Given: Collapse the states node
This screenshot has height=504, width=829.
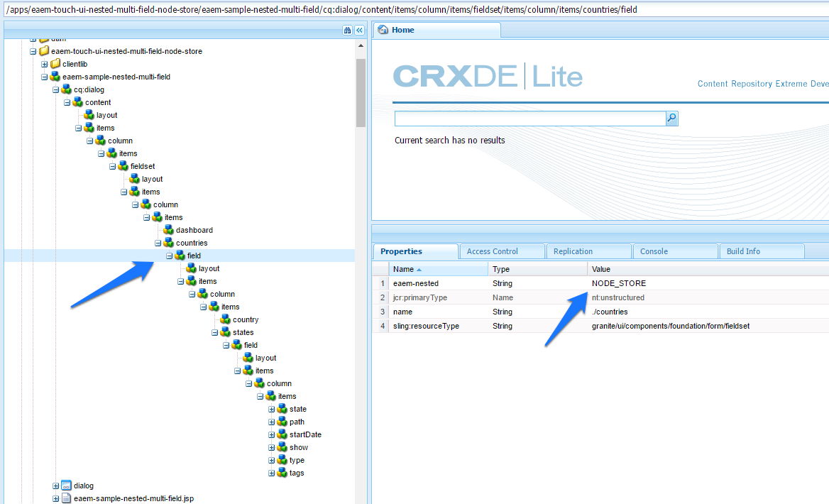Looking at the screenshot, I should [214, 333].
